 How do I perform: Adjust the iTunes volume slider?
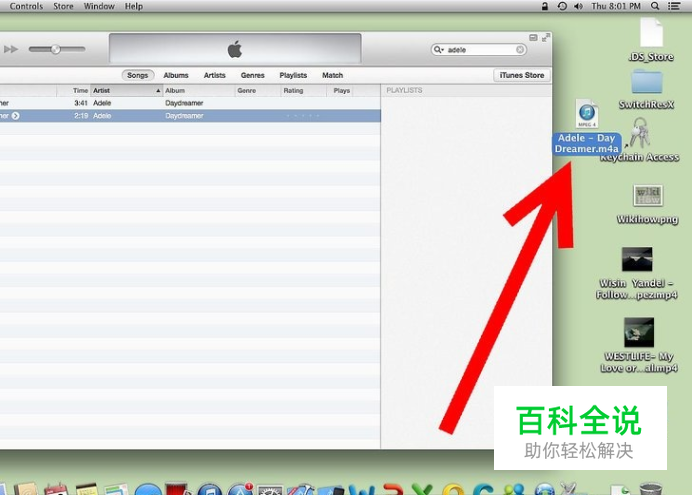(x=56, y=49)
